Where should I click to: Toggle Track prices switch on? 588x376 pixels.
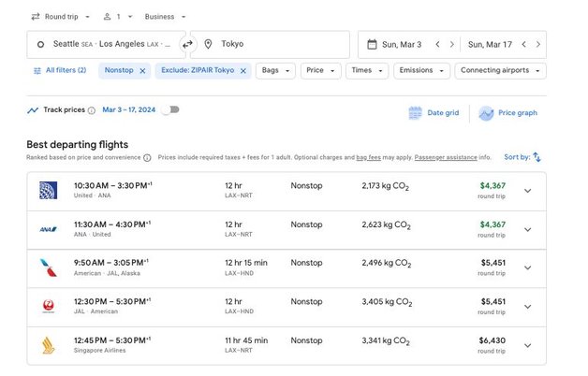(170, 109)
